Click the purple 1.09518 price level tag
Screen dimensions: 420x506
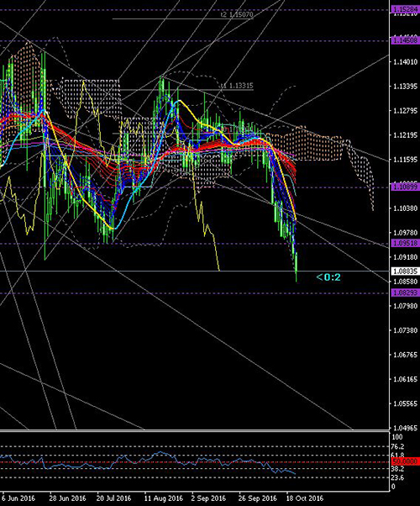coord(405,243)
